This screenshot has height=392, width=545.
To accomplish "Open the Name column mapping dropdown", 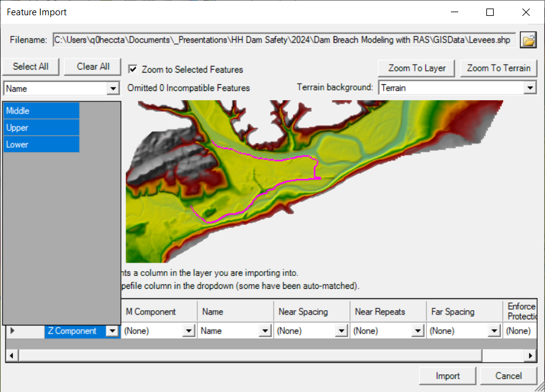I will click(265, 331).
